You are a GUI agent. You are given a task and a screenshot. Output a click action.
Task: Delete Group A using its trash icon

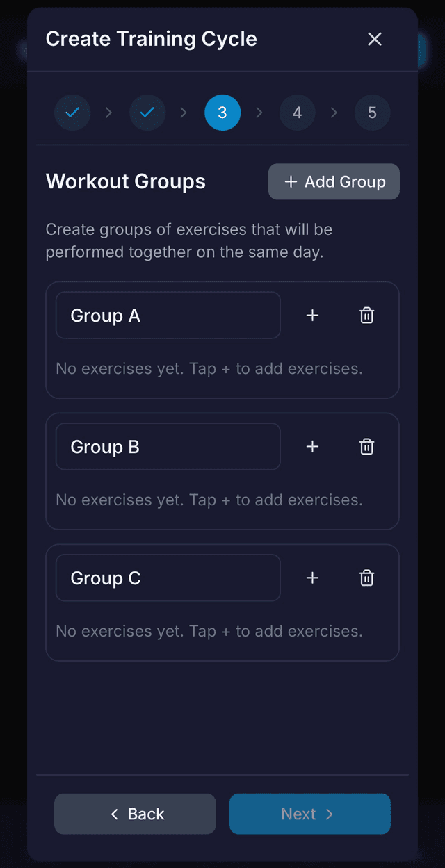pyautogui.click(x=366, y=315)
